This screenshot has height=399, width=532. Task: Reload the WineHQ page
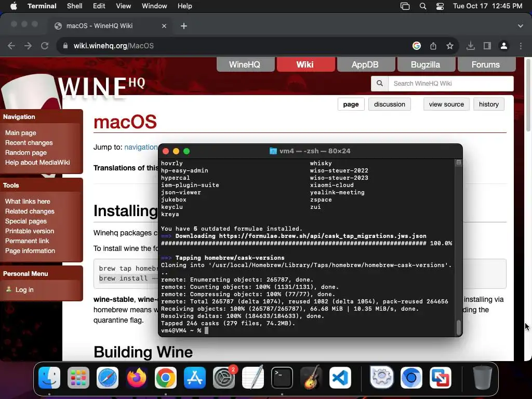45,46
